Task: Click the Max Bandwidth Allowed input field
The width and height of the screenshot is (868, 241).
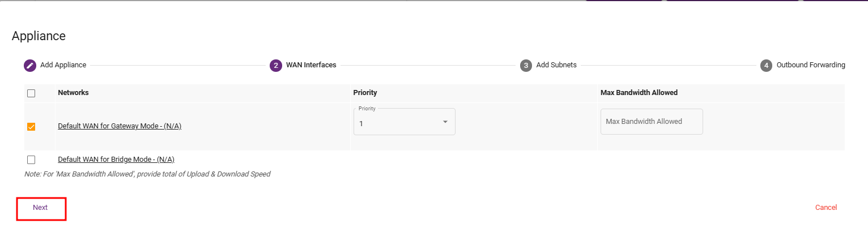Action: (652, 122)
